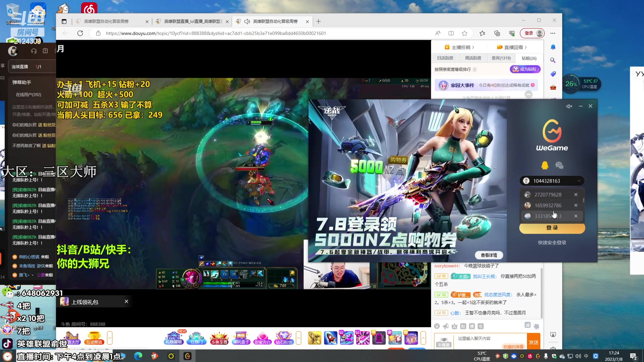Image resolution: width=644 pixels, height=362 pixels.
Task: Choose account 2720779628 in WeGame list
Action: [548, 195]
